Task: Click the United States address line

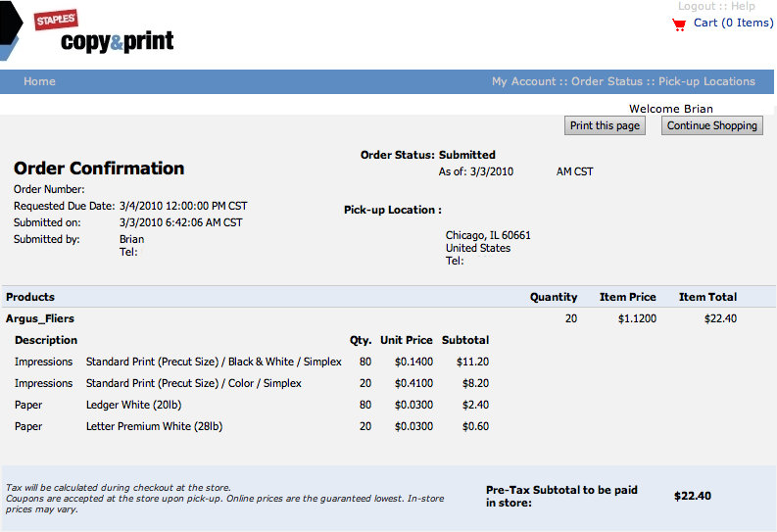Action: click(x=478, y=248)
